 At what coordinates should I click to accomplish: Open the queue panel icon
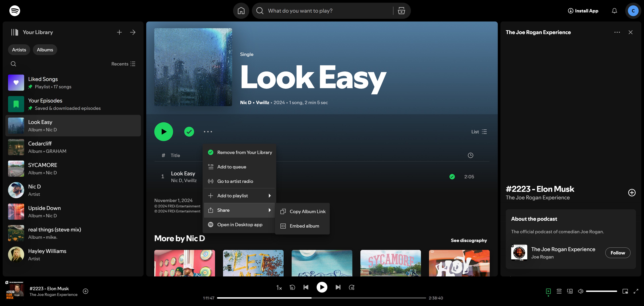coord(559,291)
